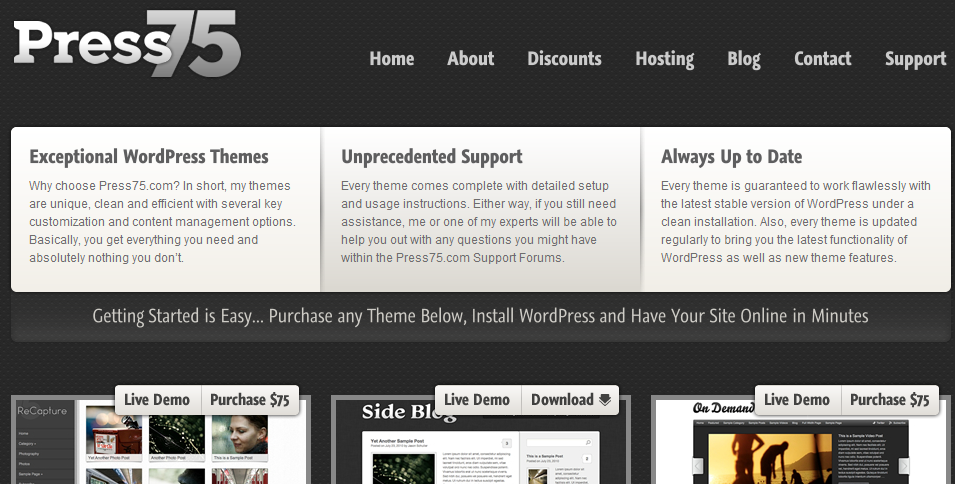
Task: Go to Support in the top navigation
Action: 915,59
